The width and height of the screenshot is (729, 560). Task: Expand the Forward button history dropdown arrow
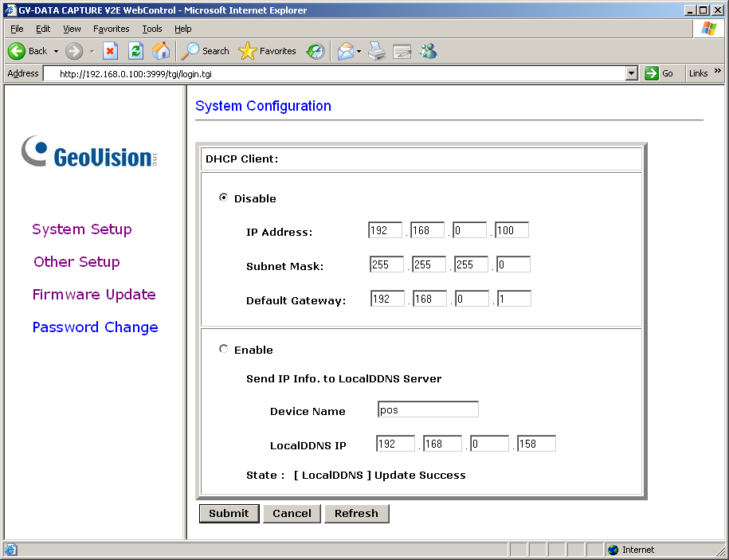coord(92,51)
